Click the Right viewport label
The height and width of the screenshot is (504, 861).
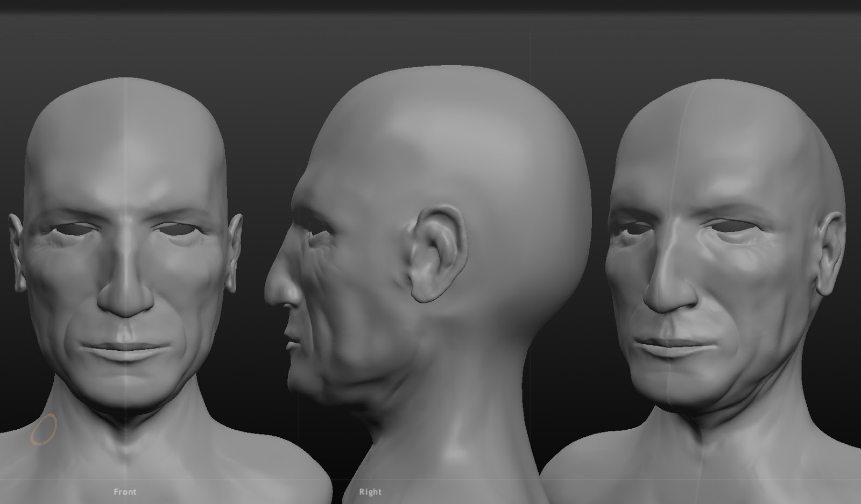click(x=371, y=491)
